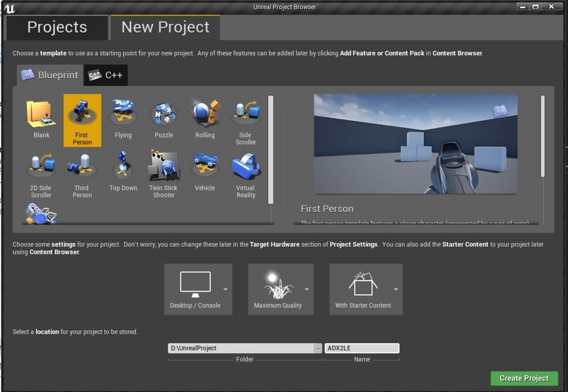Select the Virtual Reality template
The height and width of the screenshot is (392, 568).
click(246, 176)
